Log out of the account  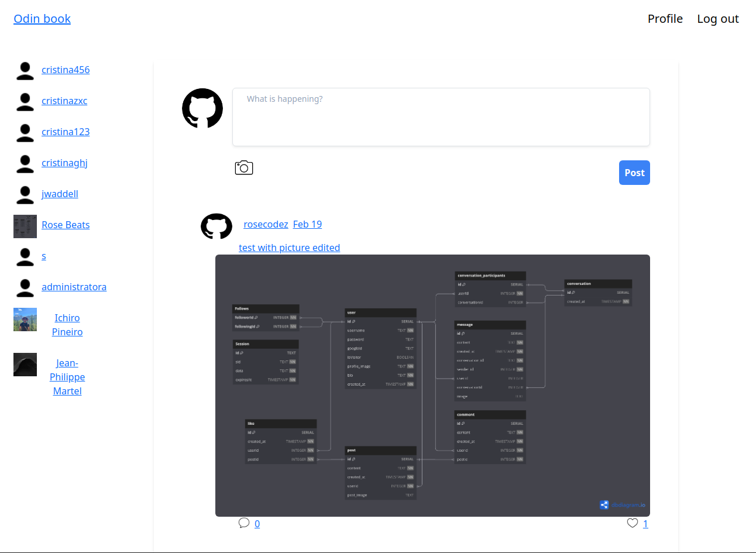pos(718,19)
